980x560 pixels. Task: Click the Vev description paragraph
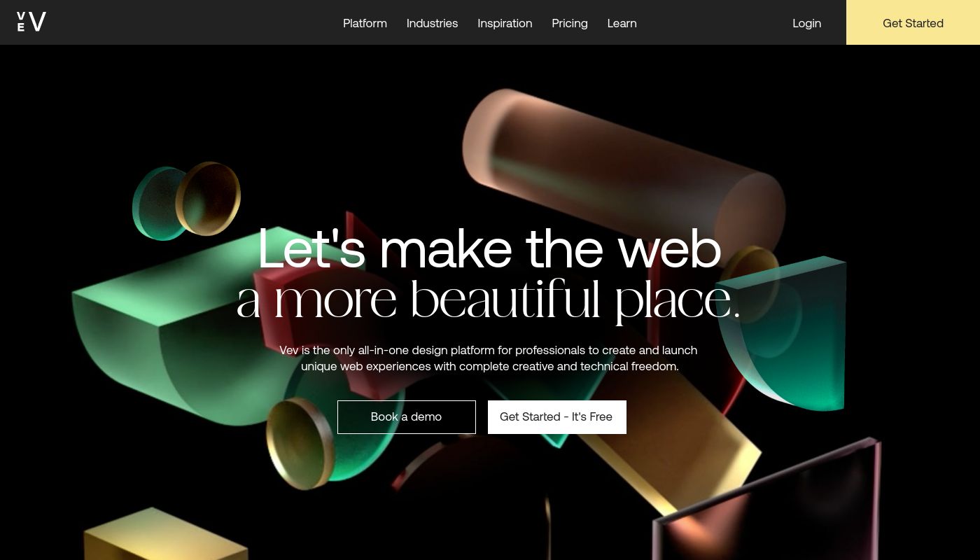coord(489,358)
